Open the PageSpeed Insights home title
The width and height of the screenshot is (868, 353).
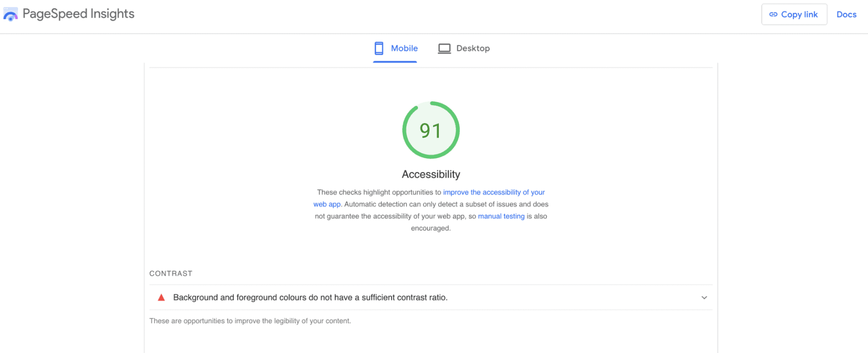coord(79,14)
